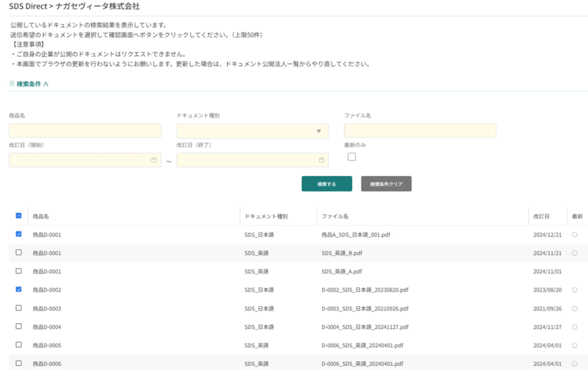
Task: Click the 改訂日 column header
Action: pyautogui.click(x=541, y=216)
